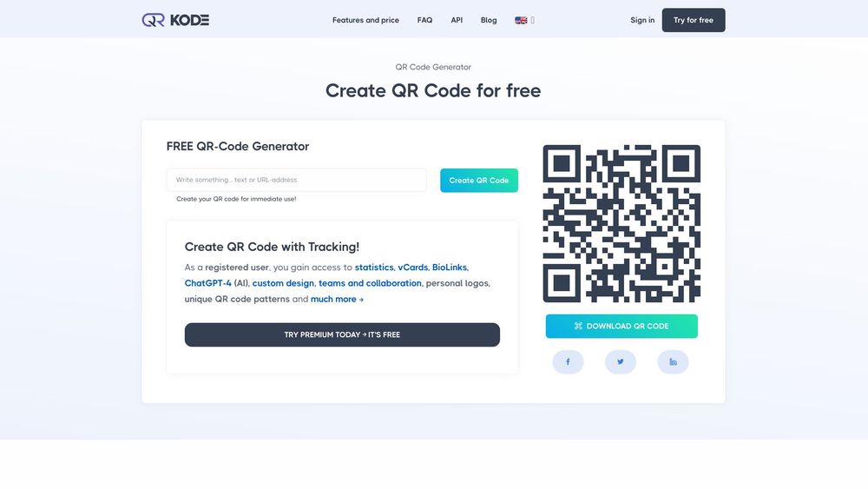This screenshot has height=489, width=868.
Task: Click 'Create QR Code with Tracking!' heading
Action: click(x=272, y=247)
